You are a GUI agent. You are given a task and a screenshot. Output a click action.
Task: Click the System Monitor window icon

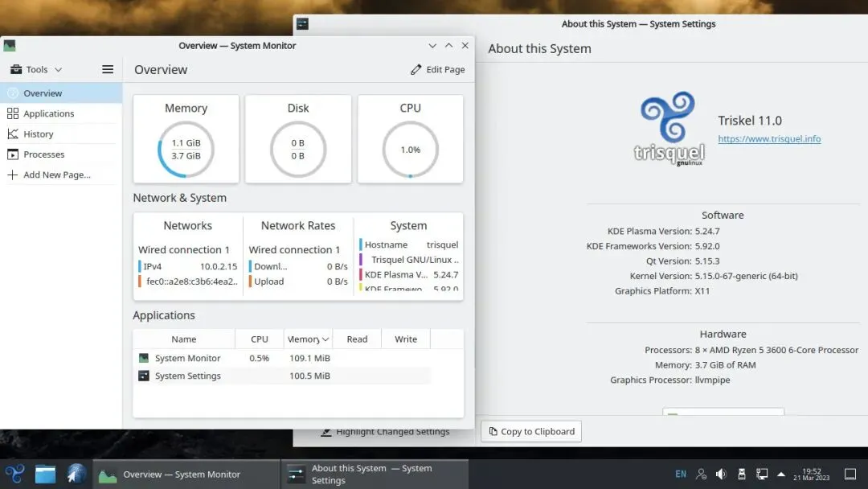(10, 45)
